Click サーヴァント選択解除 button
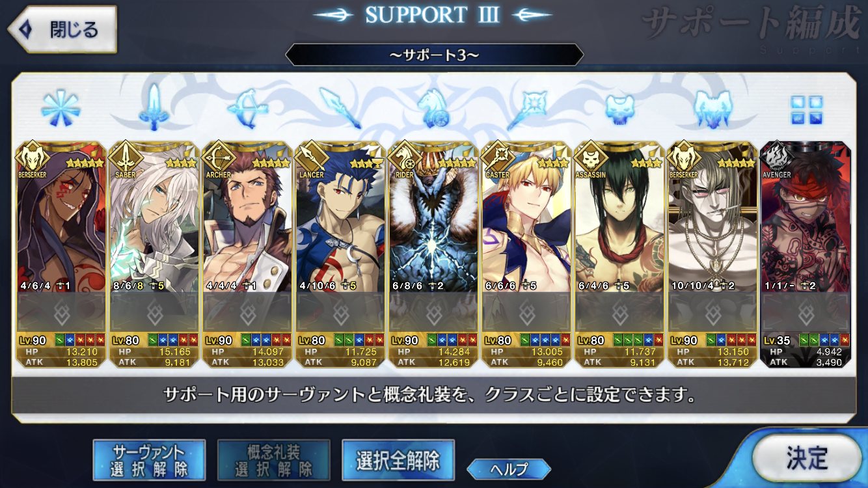The height and width of the screenshot is (488, 868). (x=149, y=459)
